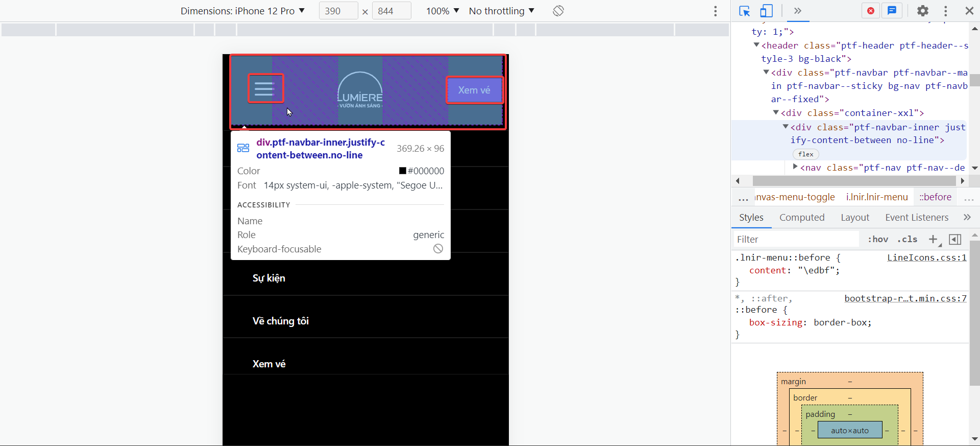The height and width of the screenshot is (446, 980).
Task: Show more DevTools tabs chevron
Action: click(x=798, y=11)
